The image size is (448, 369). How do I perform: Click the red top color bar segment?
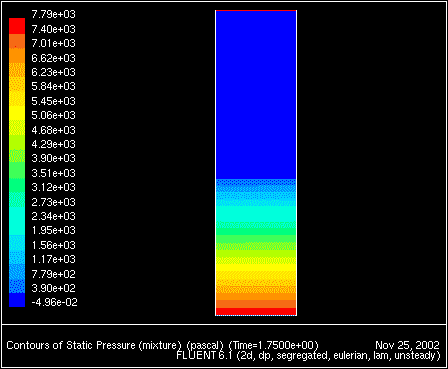[x=17, y=26]
